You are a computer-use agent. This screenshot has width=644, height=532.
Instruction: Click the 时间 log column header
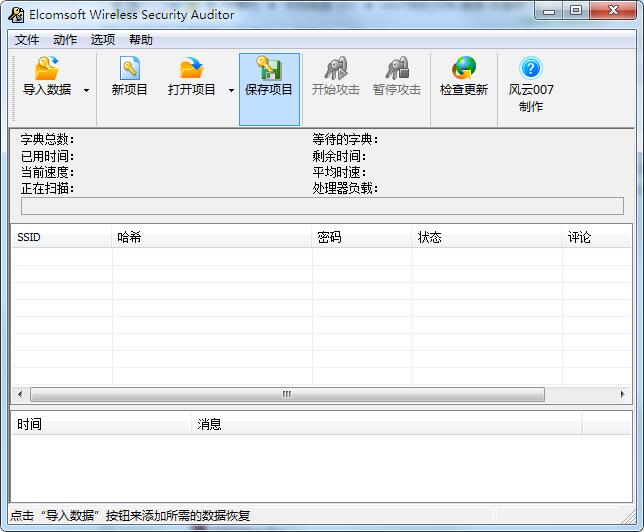pos(101,424)
